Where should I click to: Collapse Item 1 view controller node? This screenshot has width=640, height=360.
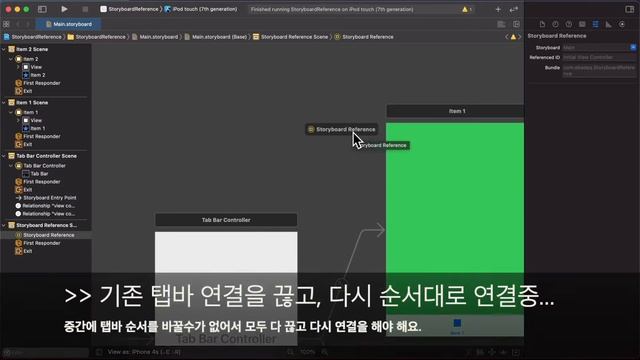click(11, 112)
